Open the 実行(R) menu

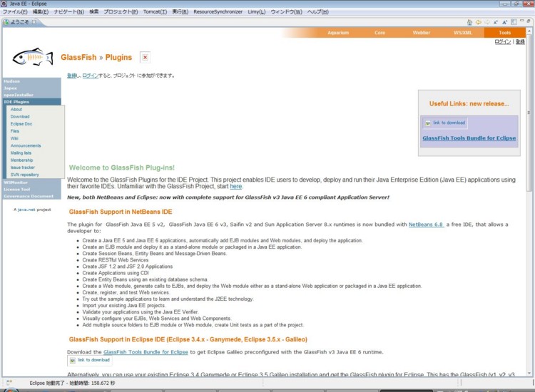[180, 11]
